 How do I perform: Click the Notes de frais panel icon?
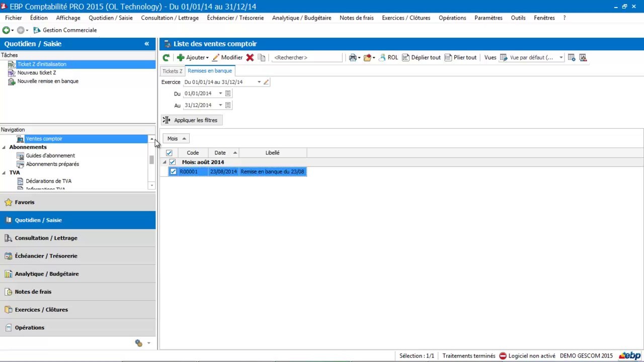(8, 292)
